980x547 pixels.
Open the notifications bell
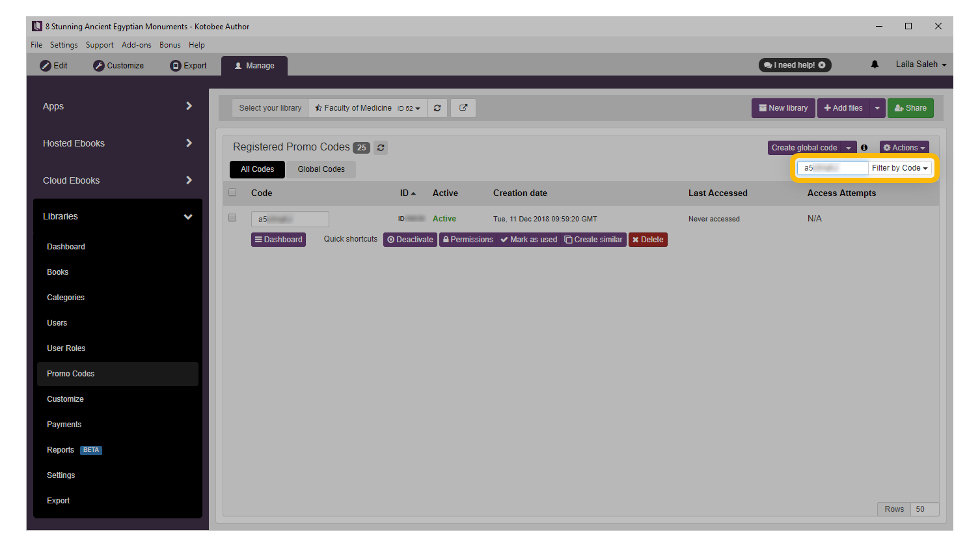(875, 64)
